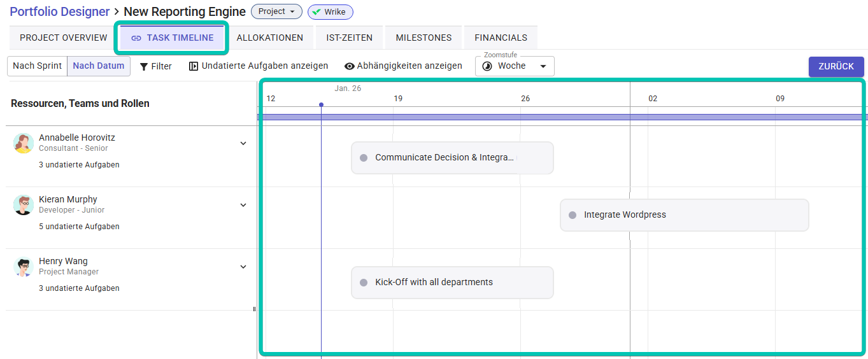Click the status dot on Kick-Off task
Screen dimensions: 868x359
click(x=364, y=283)
